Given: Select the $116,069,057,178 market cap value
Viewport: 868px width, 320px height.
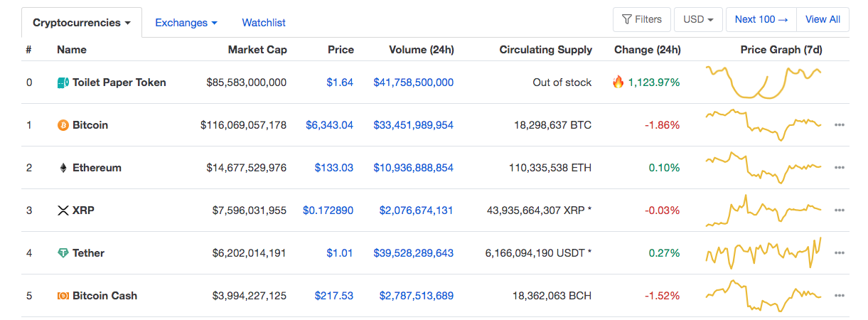Looking at the screenshot, I should 243,125.
